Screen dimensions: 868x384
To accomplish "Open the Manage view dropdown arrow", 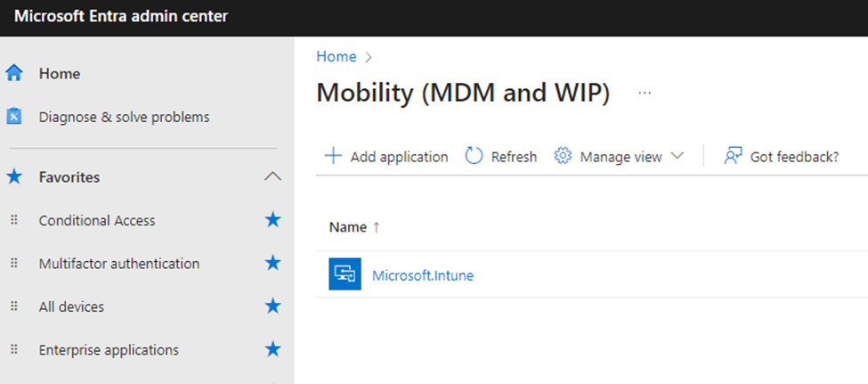I will (677, 156).
